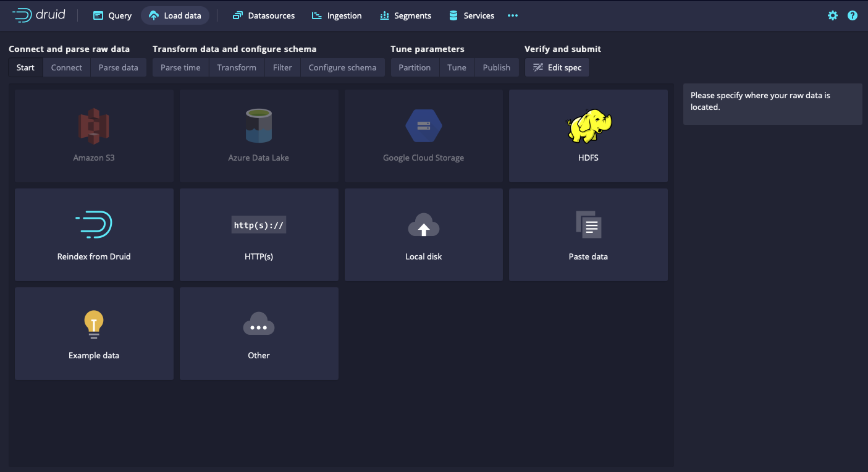Open the Ingestion view

[337, 15]
